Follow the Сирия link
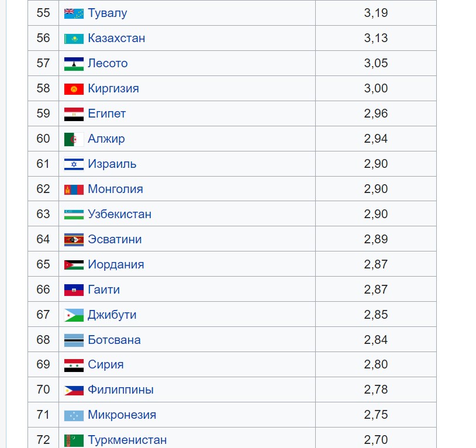Viewport: 476px width, 448px height. point(106,364)
